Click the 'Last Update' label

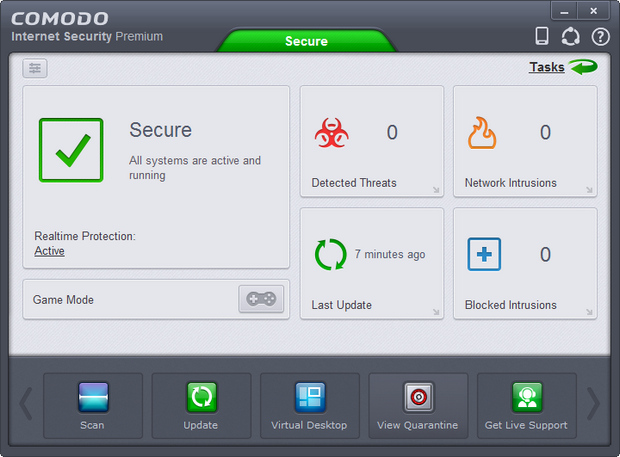[x=342, y=305]
